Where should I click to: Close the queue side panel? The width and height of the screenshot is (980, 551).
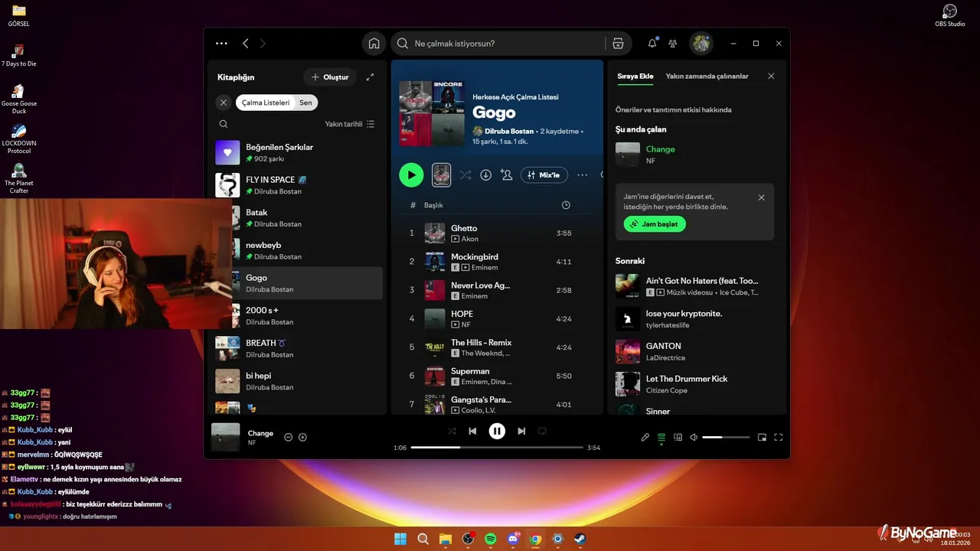pos(771,77)
